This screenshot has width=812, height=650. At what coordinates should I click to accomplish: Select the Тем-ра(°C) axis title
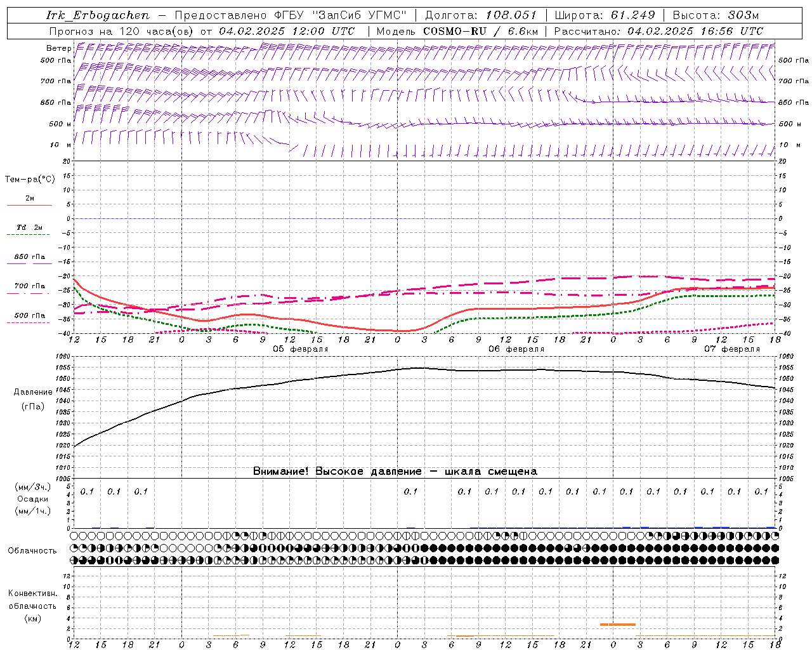click(30, 180)
